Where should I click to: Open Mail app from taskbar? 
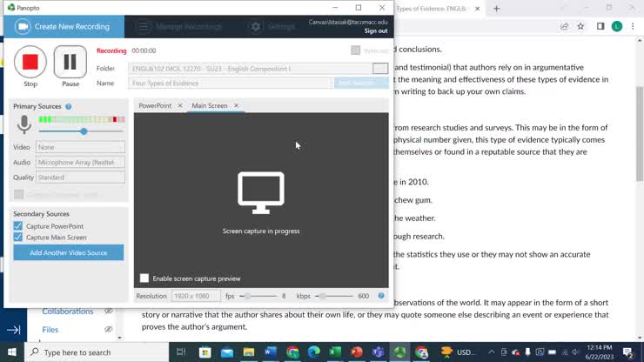click(227, 352)
